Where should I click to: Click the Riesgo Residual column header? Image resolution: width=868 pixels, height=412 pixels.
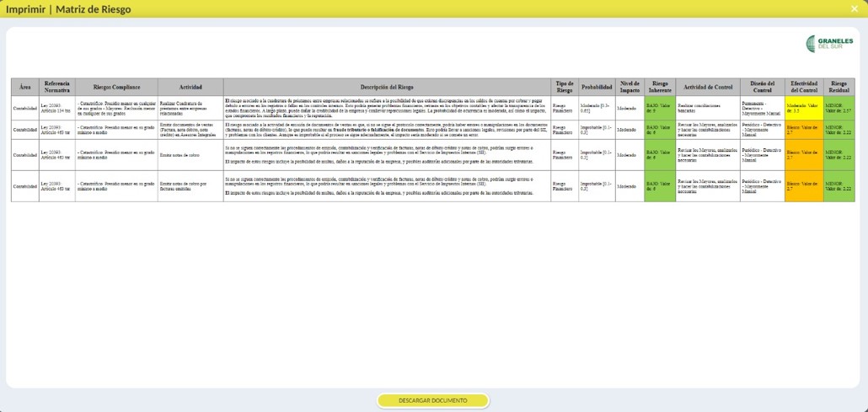[x=839, y=88]
